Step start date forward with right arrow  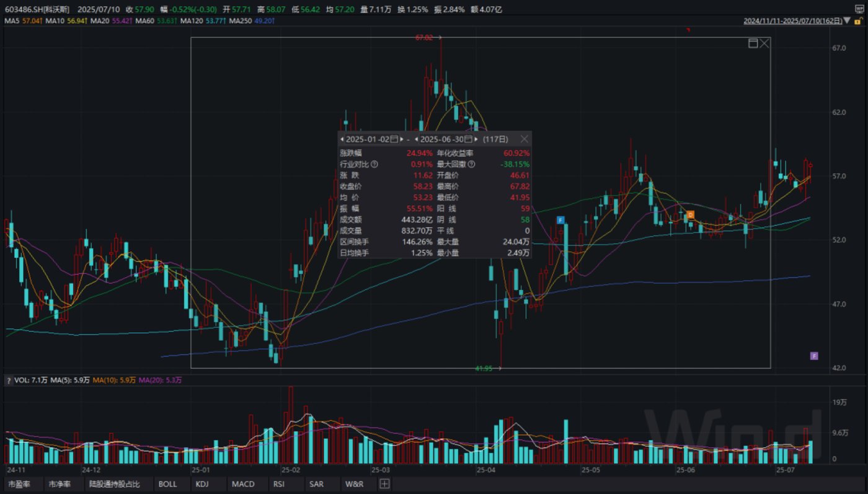click(402, 139)
